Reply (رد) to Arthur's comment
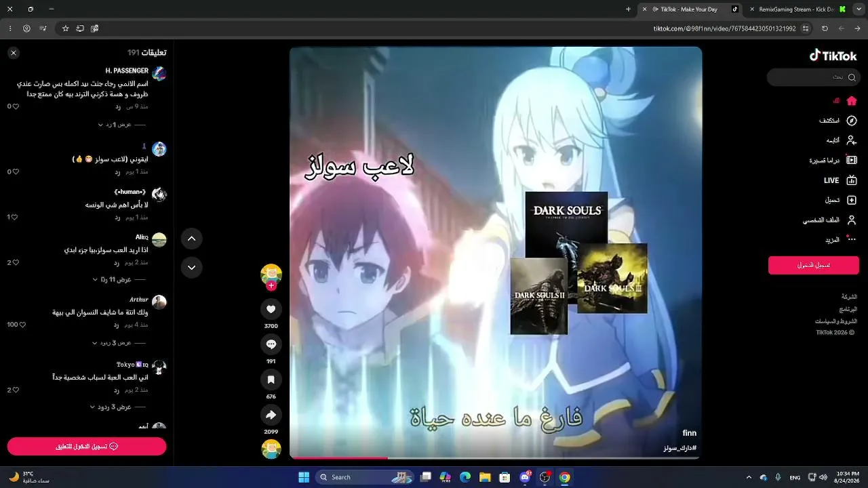 point(116,325)
